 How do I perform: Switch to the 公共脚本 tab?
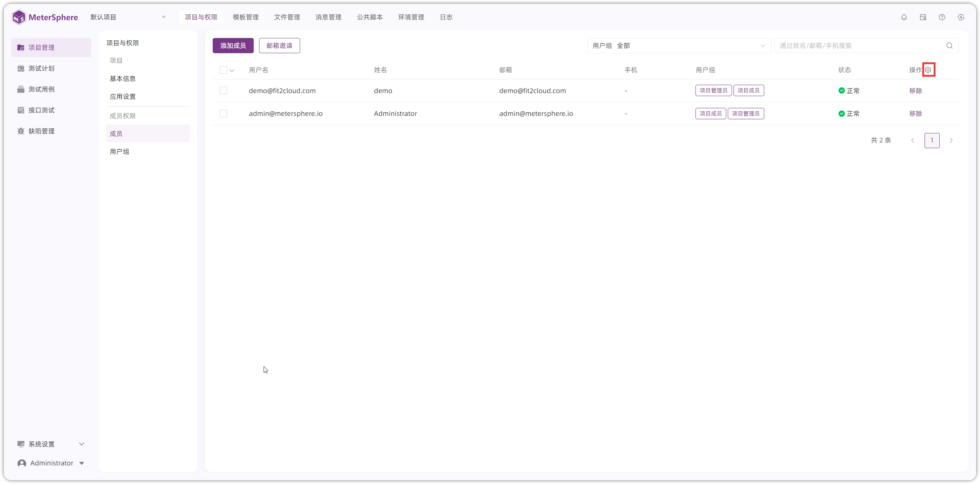tap(370, 17)
